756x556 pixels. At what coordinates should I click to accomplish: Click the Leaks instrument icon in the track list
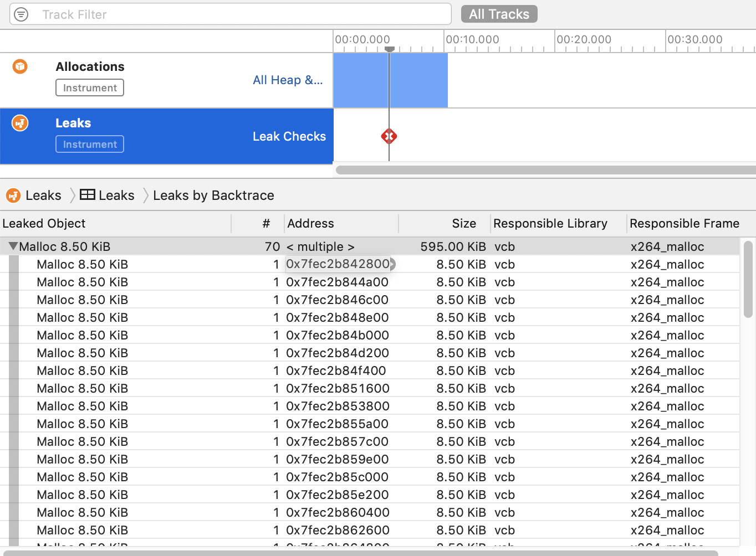coord(19,122)
